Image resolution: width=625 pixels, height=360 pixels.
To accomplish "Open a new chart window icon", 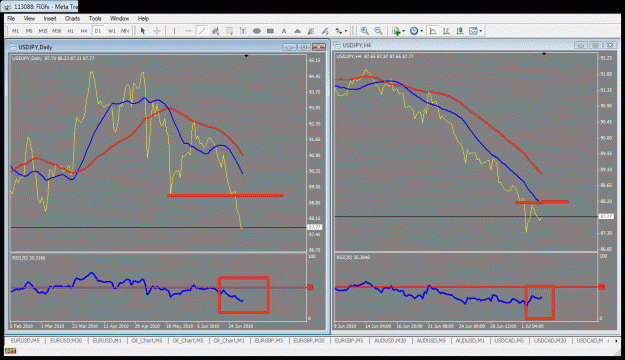I will (396, 31).
